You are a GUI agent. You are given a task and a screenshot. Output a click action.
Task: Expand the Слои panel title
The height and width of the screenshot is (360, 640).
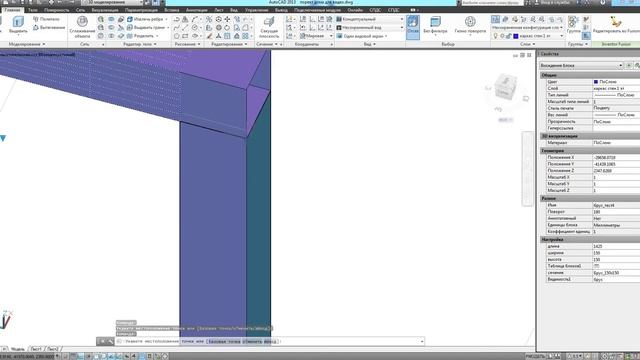tap(527, 44)
